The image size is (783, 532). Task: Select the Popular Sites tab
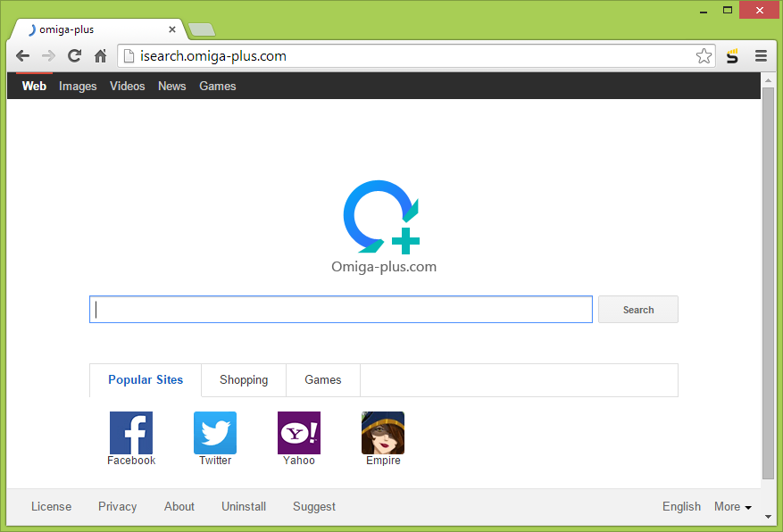click(x=146, y=380)
